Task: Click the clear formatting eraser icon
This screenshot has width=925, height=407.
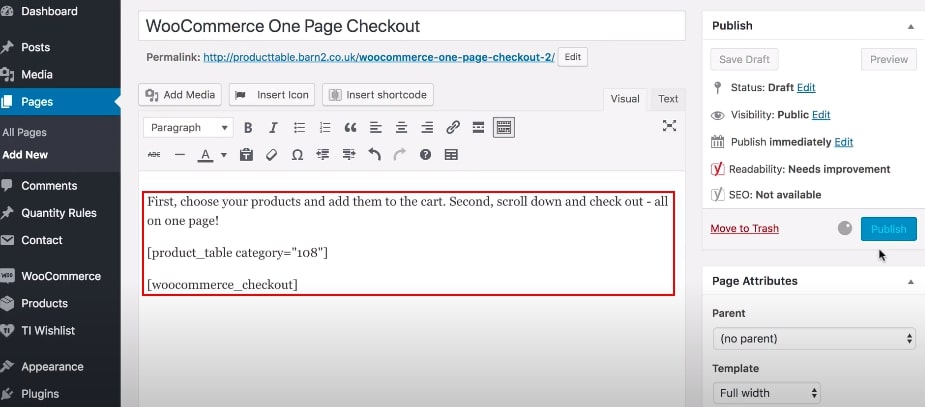Action: click(271, 155)
